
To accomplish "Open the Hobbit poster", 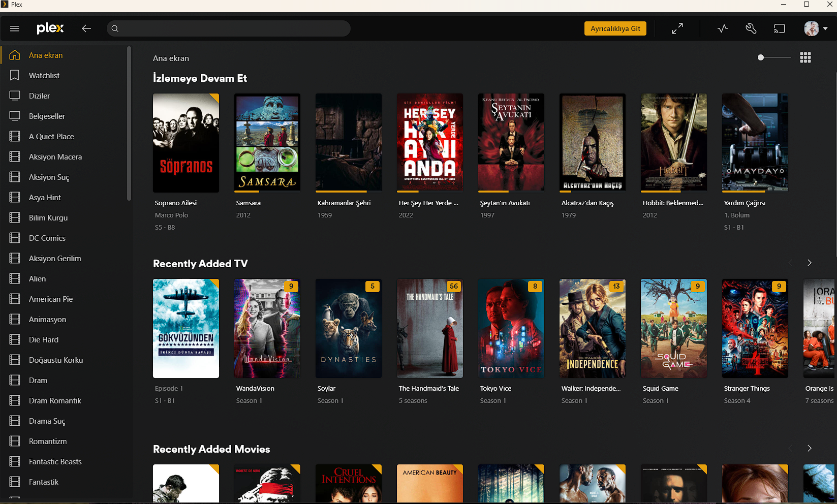I will (x=674, y=143).
